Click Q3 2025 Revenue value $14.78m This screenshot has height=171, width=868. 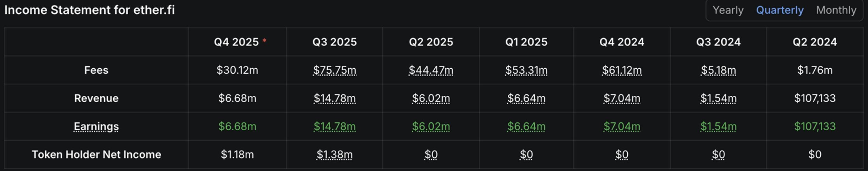click(334, 98)
